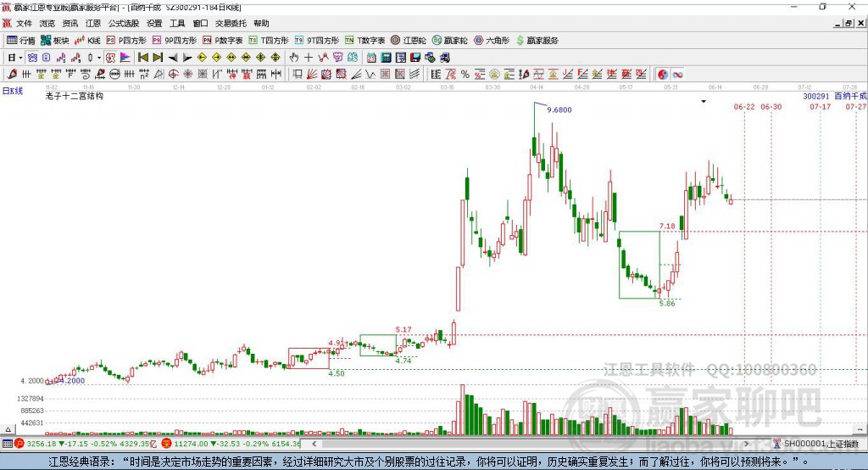Move chart right with black right arrow
The width and height of the screenshot is (868, 470).
click(x=187, y=58)
